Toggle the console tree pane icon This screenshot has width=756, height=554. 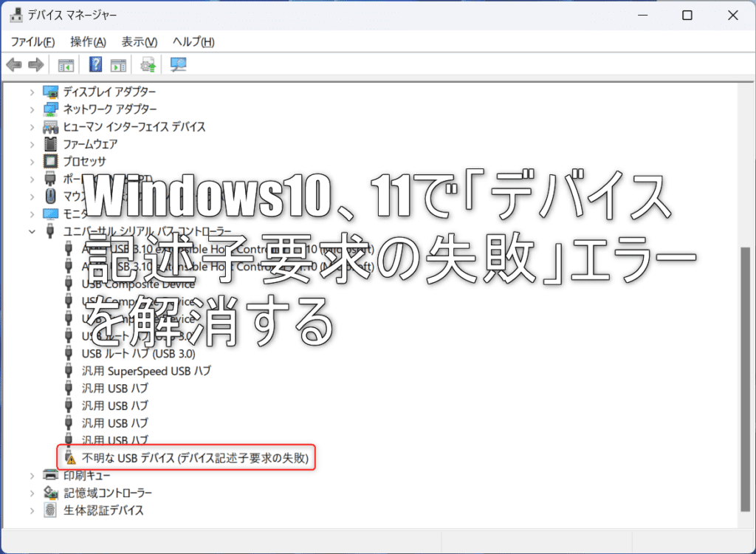pos(66,65)
